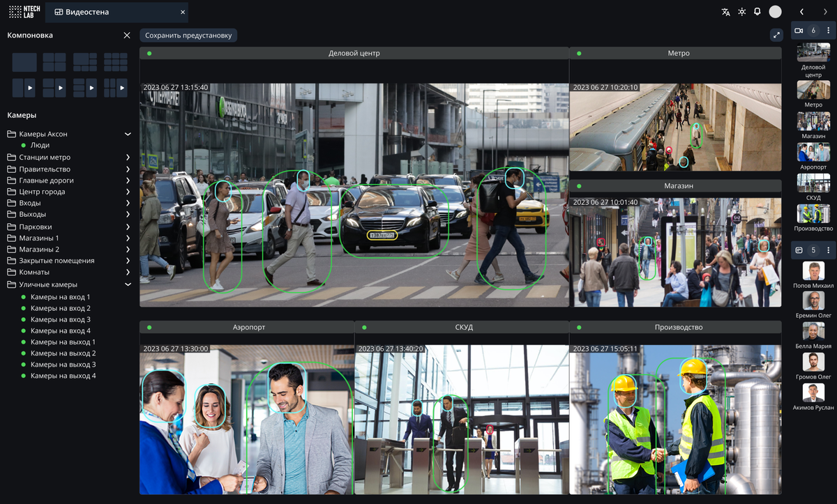The image size is (837, 504).
Task: Click the СКУД video tile header
Action: (462, 327)
